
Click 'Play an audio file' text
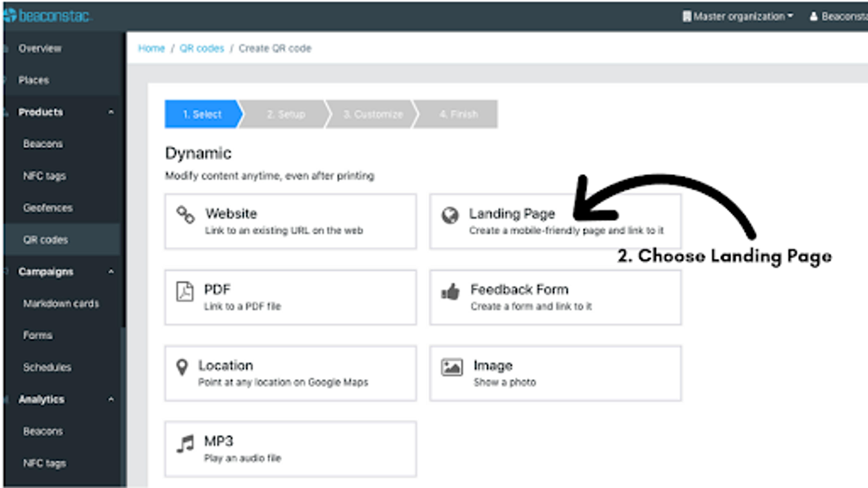(x=243, y=458)
